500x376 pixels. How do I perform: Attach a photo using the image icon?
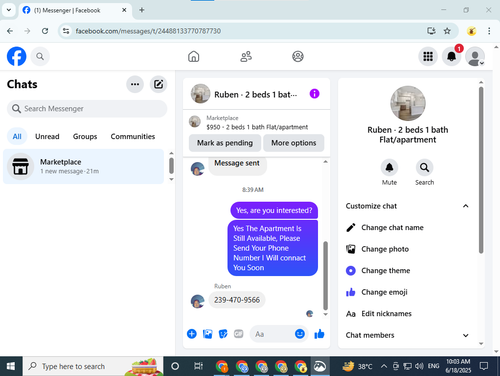(207, 334)
